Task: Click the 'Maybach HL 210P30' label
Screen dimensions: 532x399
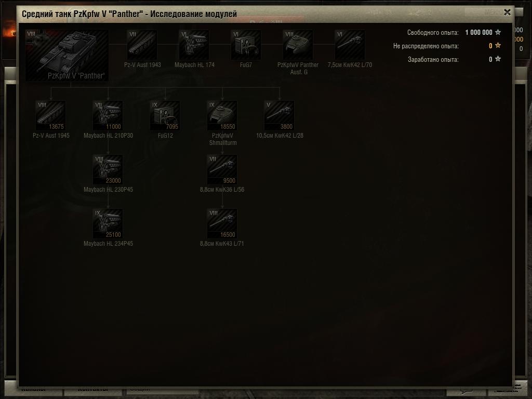Action: [x=108, y=136]
